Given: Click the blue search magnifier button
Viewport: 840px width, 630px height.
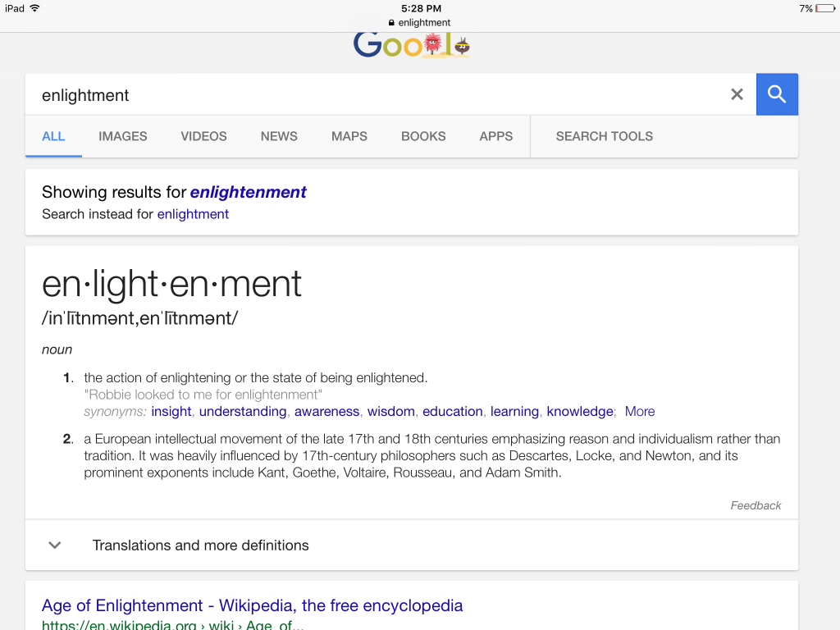Looking at the screenshot, I should coord(777,94).
